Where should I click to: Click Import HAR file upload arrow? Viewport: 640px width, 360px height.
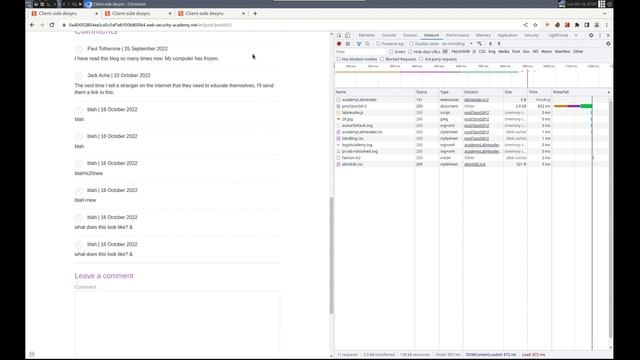tap(490, 44)
